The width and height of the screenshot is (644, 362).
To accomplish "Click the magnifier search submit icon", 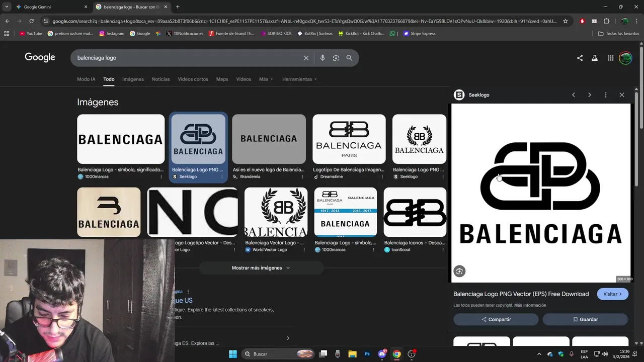I will tap(349, 58).
